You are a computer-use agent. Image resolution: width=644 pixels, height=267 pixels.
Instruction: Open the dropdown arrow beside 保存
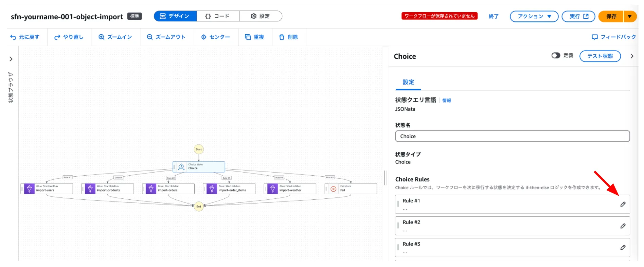point(630,16)
